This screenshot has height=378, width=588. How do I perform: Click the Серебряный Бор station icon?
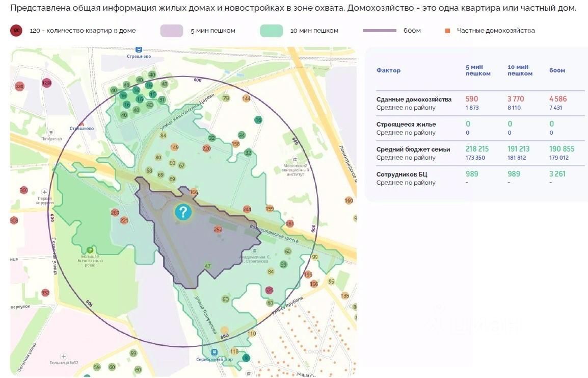pyautogui.click(x=214, y=352)
